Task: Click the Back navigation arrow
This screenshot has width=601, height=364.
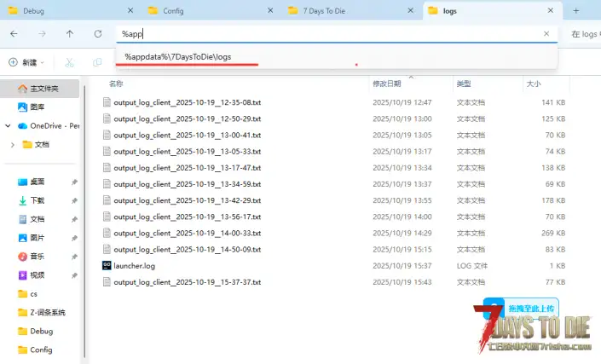Action: click(x=14, y=34)
